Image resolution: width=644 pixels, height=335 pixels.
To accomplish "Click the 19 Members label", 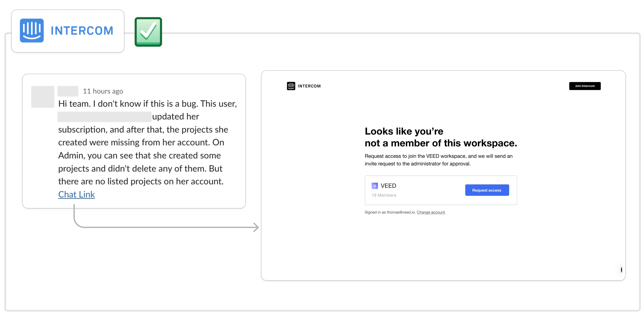I will [x=384, y=195].
